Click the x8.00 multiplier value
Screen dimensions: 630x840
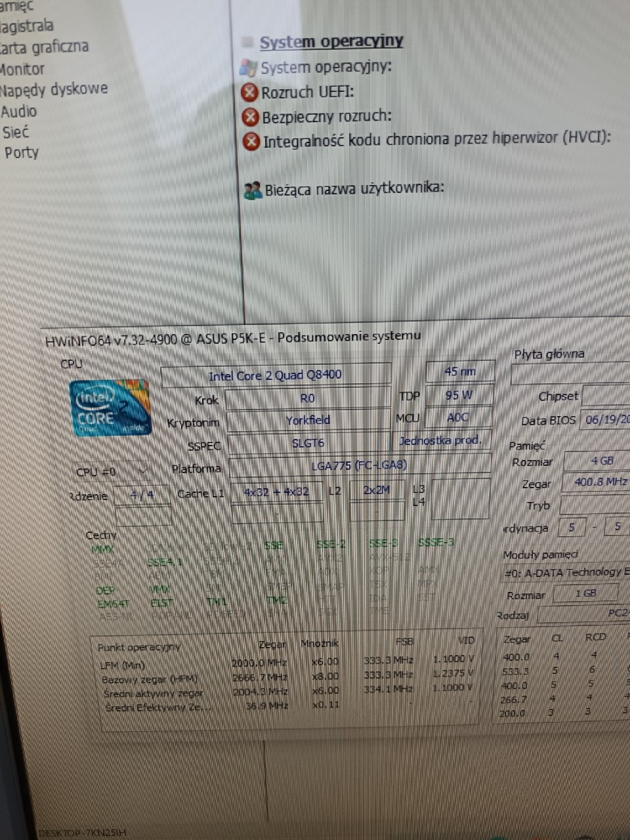(x=325, y=676)
